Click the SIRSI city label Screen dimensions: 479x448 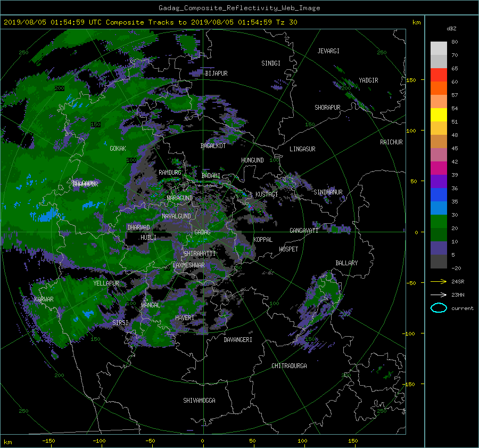click(120, 323)
